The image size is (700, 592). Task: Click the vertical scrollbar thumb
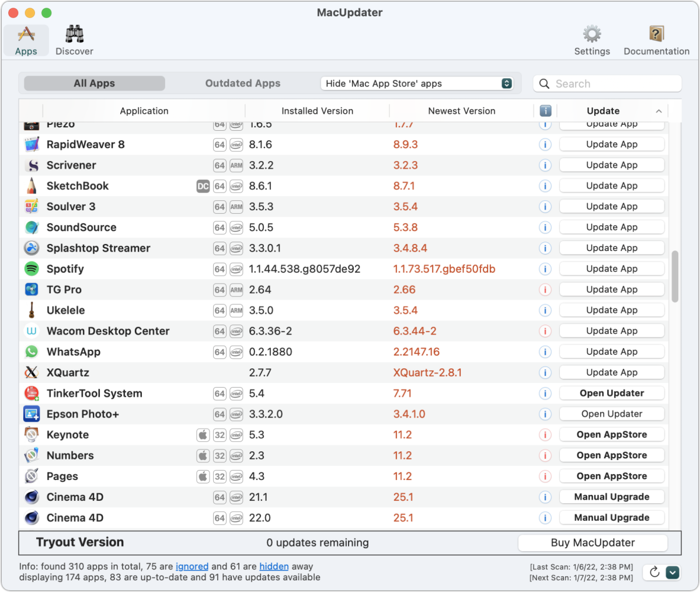pos(674,276)
